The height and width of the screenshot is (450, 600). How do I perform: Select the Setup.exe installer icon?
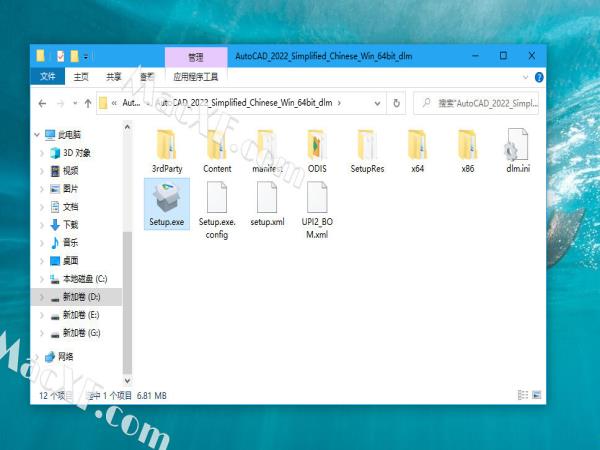[166, 197]
